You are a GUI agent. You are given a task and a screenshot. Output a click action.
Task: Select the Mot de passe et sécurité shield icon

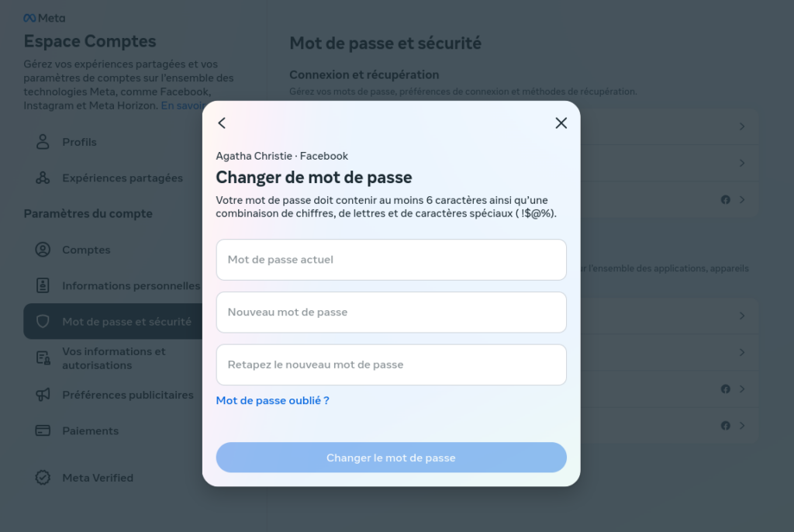coord(43,321)
